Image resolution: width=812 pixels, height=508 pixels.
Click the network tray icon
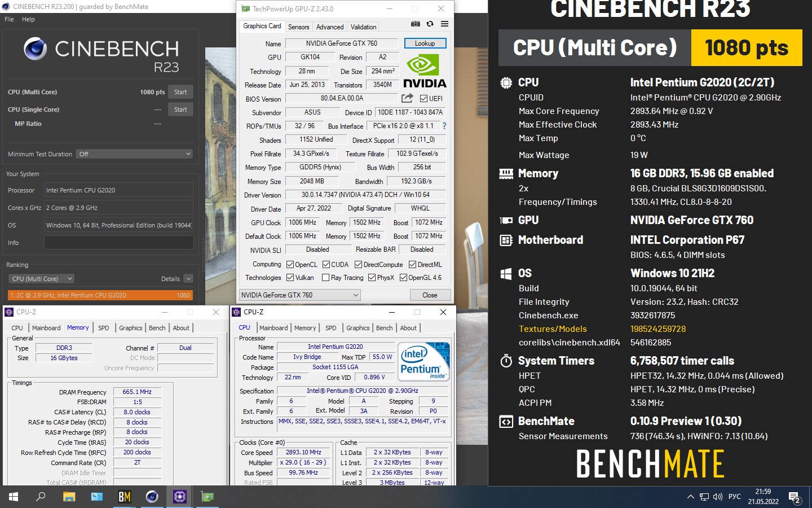point(704,497)
